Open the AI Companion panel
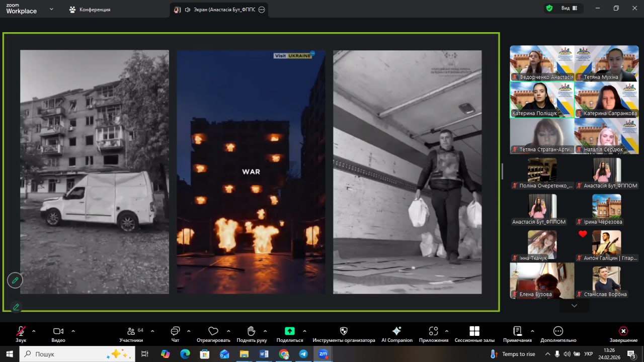The image size is (644, 362). coord(396,334)
